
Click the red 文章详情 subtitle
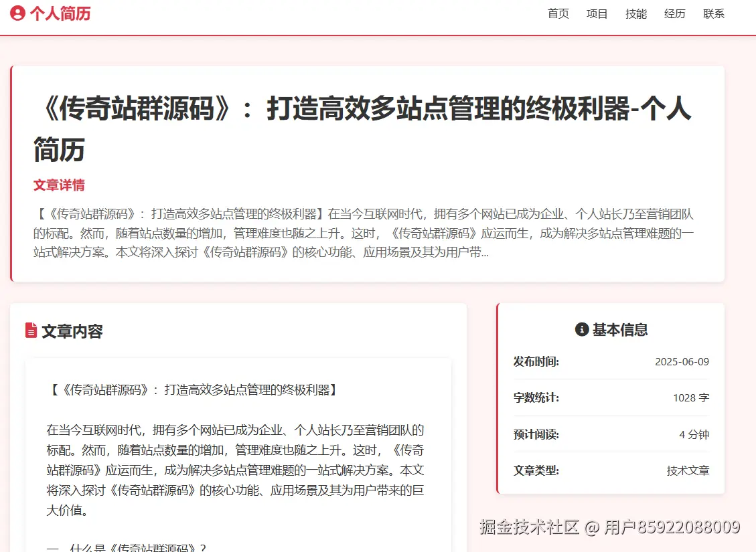(59, 185)
